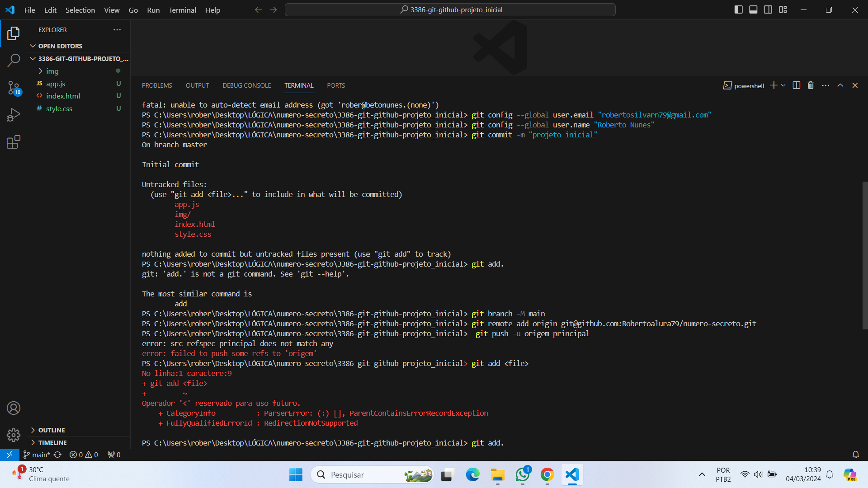Toggle the primary side bar layout icon
The image size is (868, 488).
739,9
